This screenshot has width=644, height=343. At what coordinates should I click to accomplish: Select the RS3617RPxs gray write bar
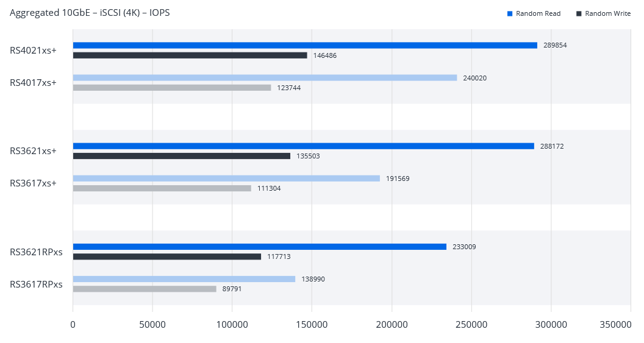145,289
